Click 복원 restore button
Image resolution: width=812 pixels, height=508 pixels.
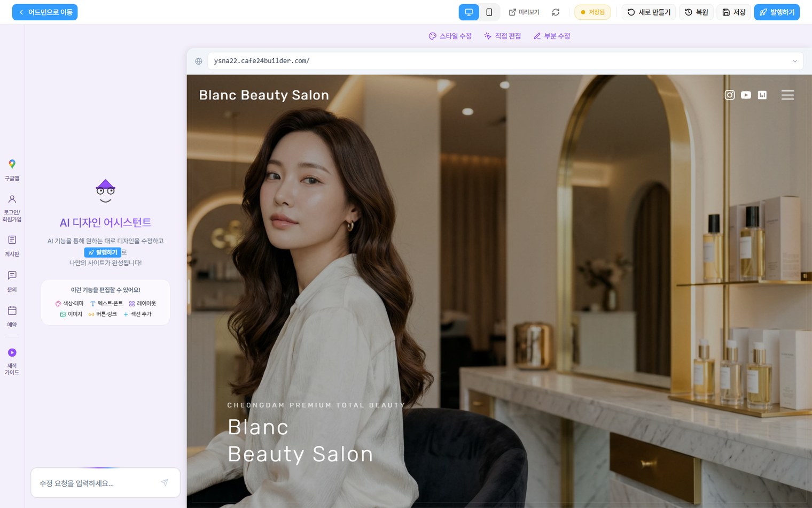[x=696, y=12]
